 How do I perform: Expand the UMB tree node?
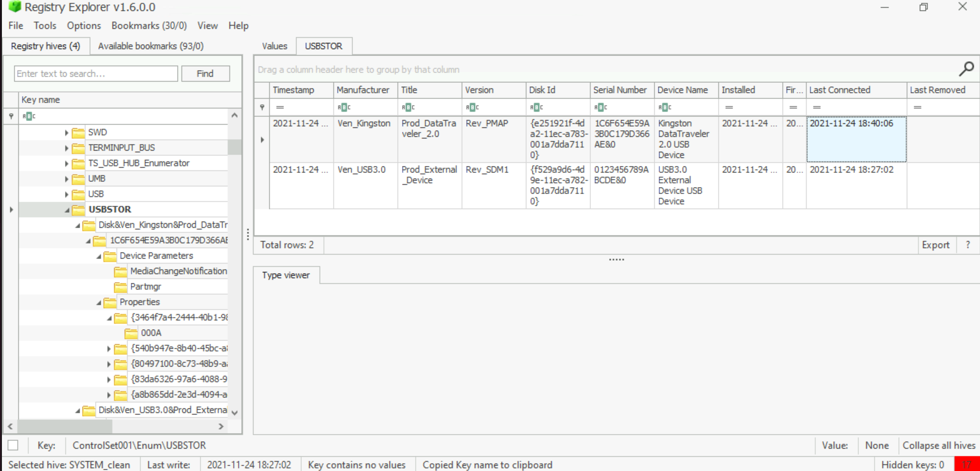click(66, 179)
